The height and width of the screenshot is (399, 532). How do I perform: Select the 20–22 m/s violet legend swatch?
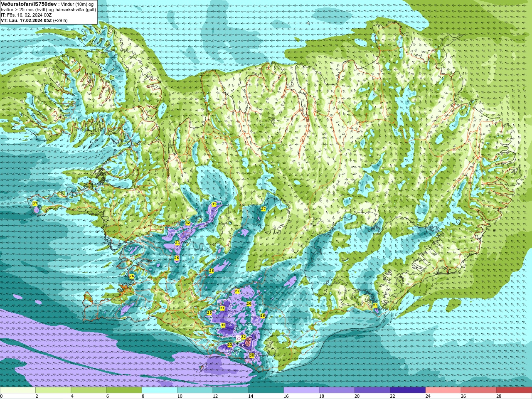[x=372, y=390]
